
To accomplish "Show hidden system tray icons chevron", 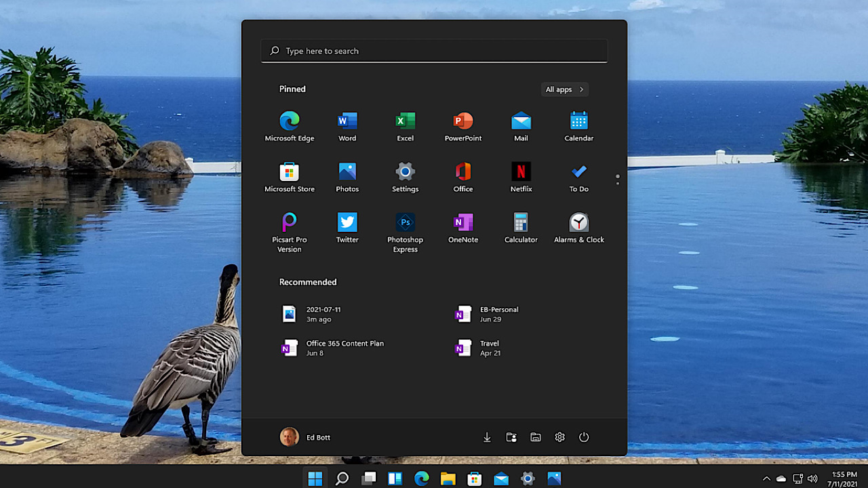I will (x=767, y=479).
